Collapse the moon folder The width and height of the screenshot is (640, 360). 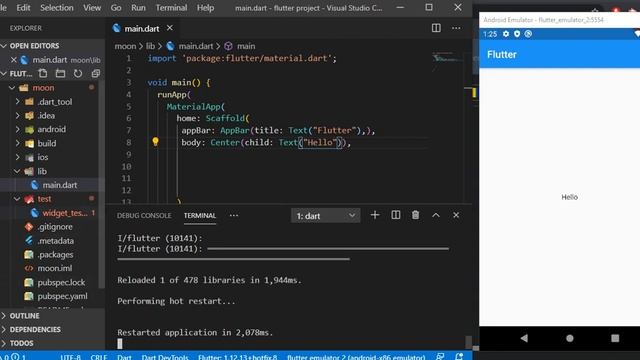12,88
